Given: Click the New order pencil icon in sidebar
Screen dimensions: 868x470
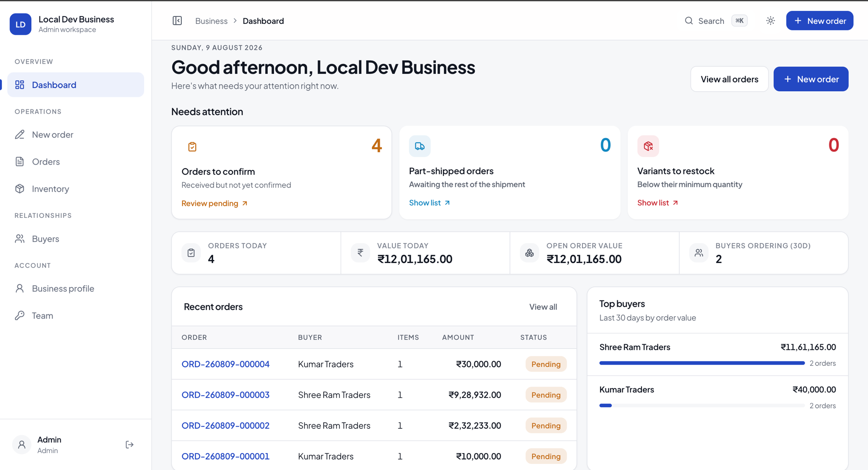Looking at the screenshot, I should (x=20, y=135).
